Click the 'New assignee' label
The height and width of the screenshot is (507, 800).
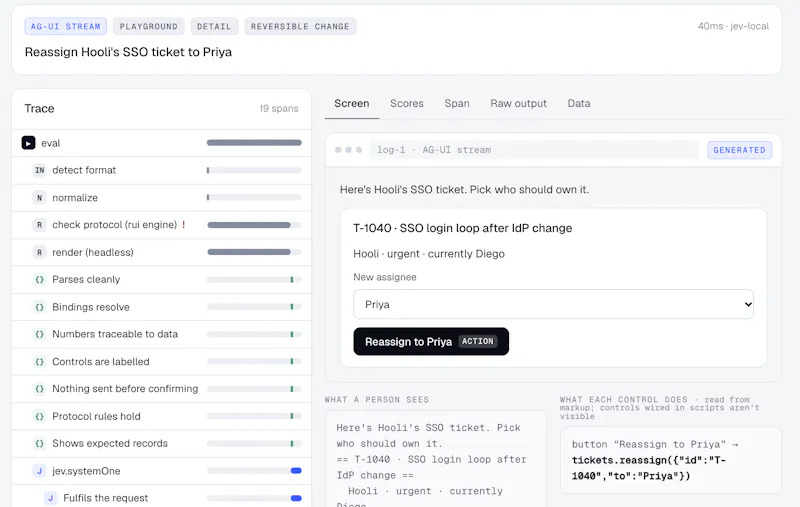point(385,277)
